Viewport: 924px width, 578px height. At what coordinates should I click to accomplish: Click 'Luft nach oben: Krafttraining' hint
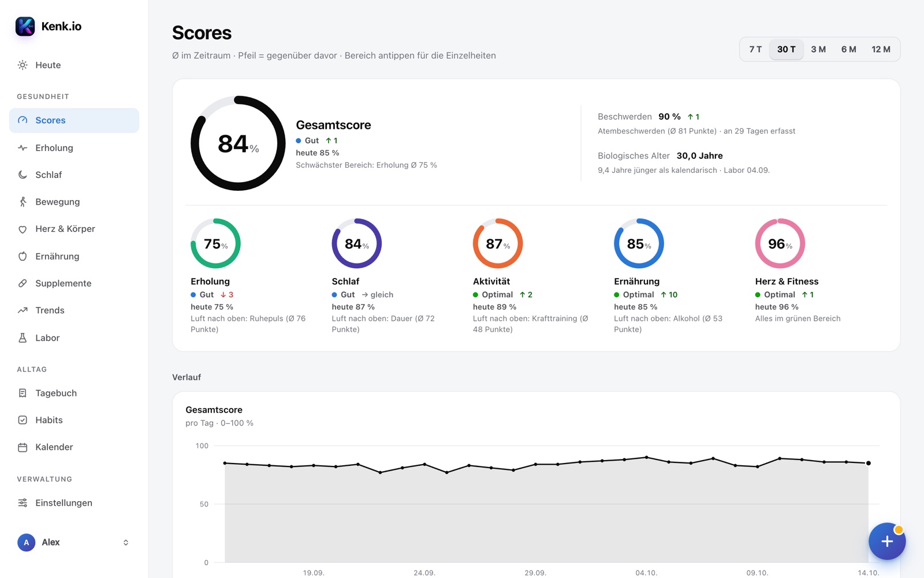click(x=530, y=324)
